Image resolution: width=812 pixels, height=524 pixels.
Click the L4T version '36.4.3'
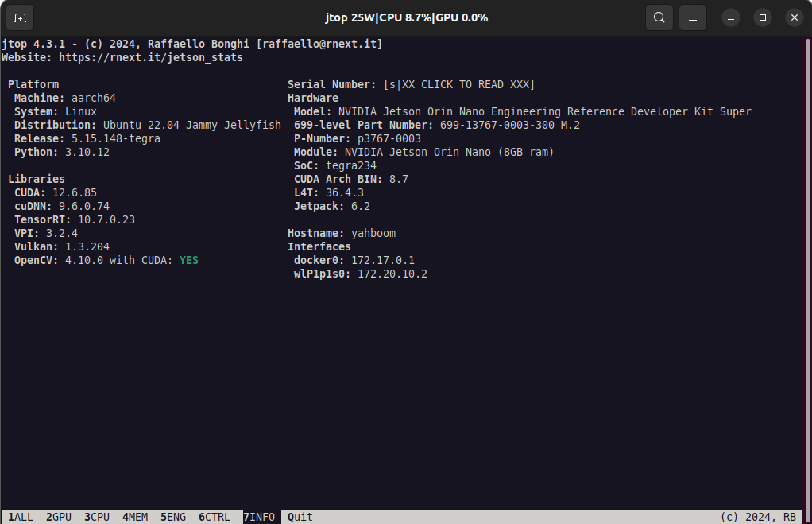click(x=344, y=192)
